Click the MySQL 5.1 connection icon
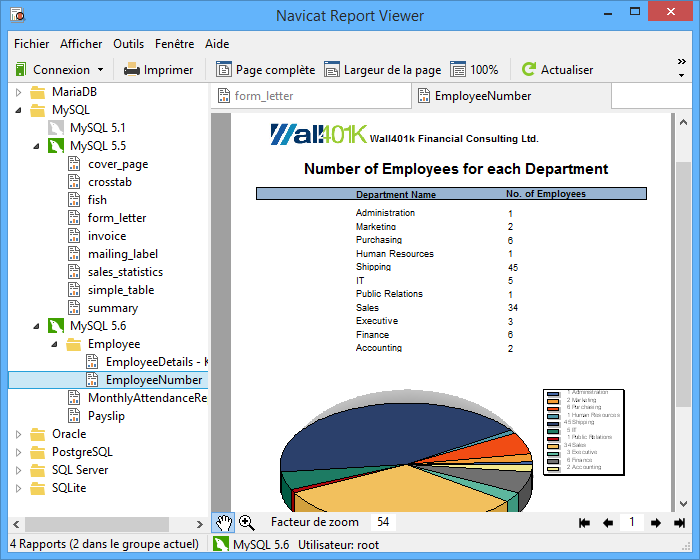The height and width of the screenshot is (560, 700). click(x=56, y=128)
